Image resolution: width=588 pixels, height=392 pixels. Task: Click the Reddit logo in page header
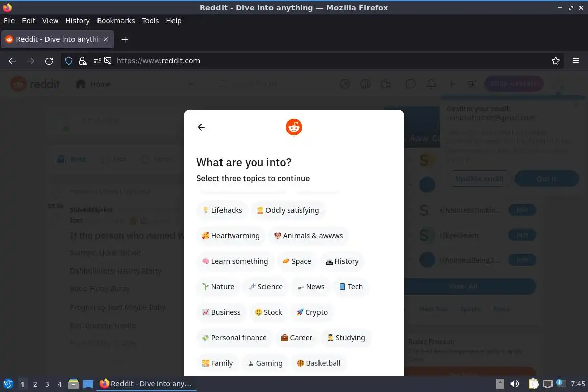(x=35, y=84)
